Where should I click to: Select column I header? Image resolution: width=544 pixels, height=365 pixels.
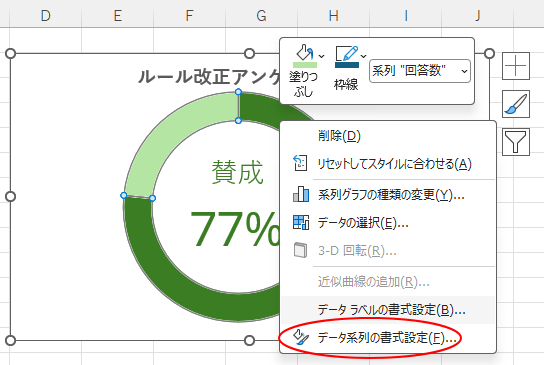[406, 16]
